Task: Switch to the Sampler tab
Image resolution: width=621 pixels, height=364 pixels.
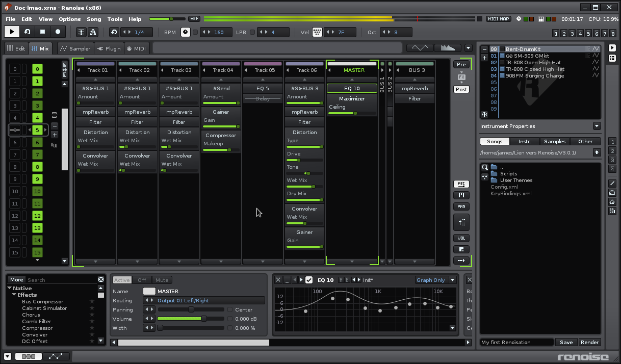Action: click(75, 48)
